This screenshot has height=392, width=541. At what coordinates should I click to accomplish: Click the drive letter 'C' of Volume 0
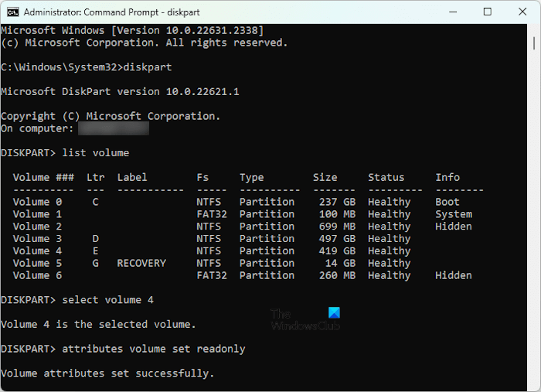(96, 202)
